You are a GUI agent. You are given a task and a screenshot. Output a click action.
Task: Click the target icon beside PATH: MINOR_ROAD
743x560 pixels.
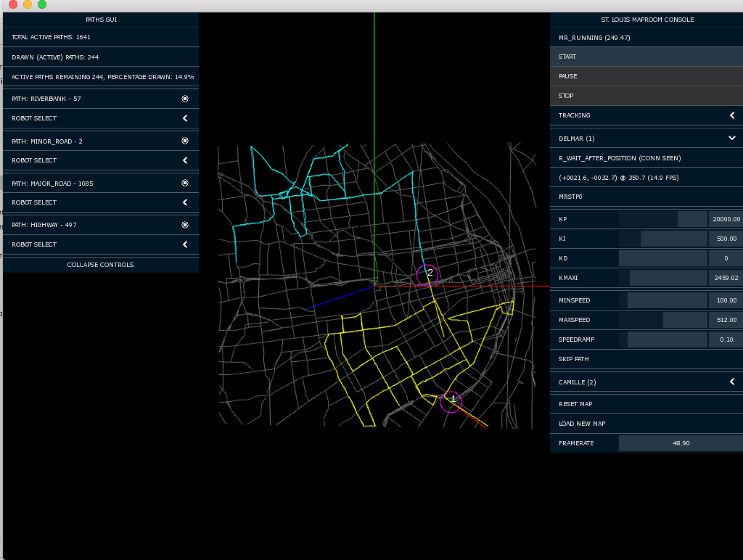tap(185, 141)
